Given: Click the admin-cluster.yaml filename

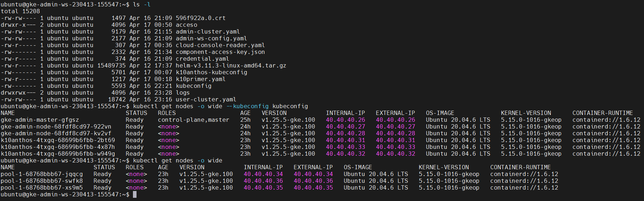Looking at the screenshot, I should [x=208, y=32].
